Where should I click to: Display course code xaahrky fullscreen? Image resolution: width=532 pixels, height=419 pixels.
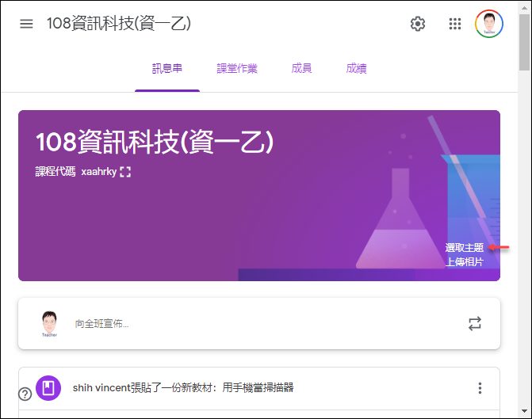click(125, 172)
